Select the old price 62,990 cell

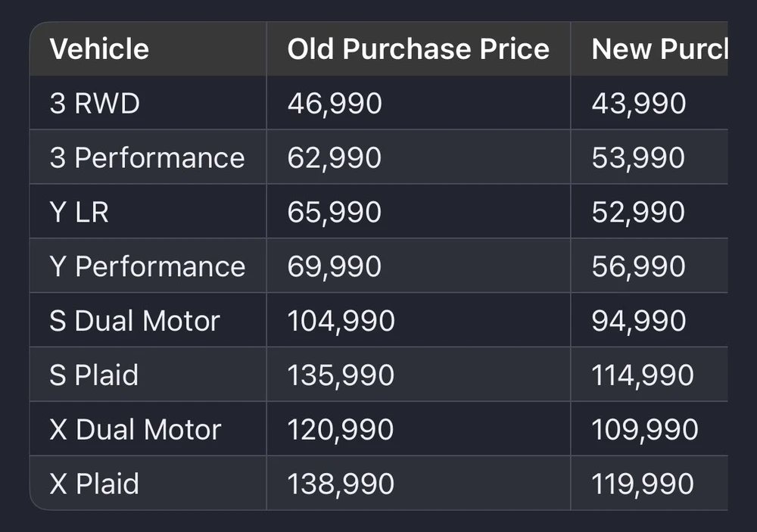click(334, 158)
